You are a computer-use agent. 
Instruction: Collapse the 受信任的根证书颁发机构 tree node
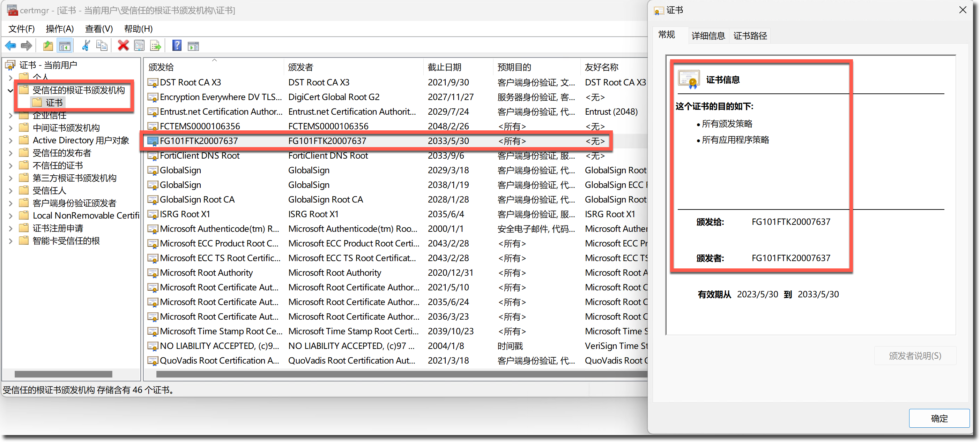coord(10,90)
